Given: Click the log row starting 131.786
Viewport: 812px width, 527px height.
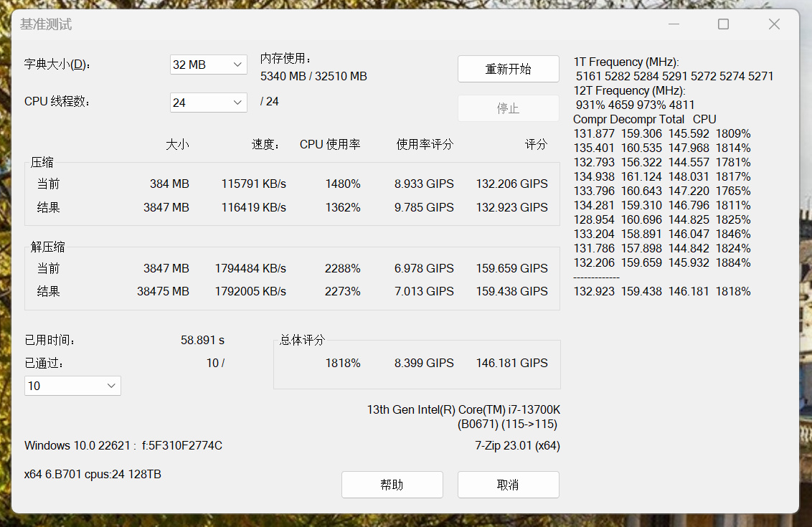Looking at the screenshot, I should click(x=662, y=249).
